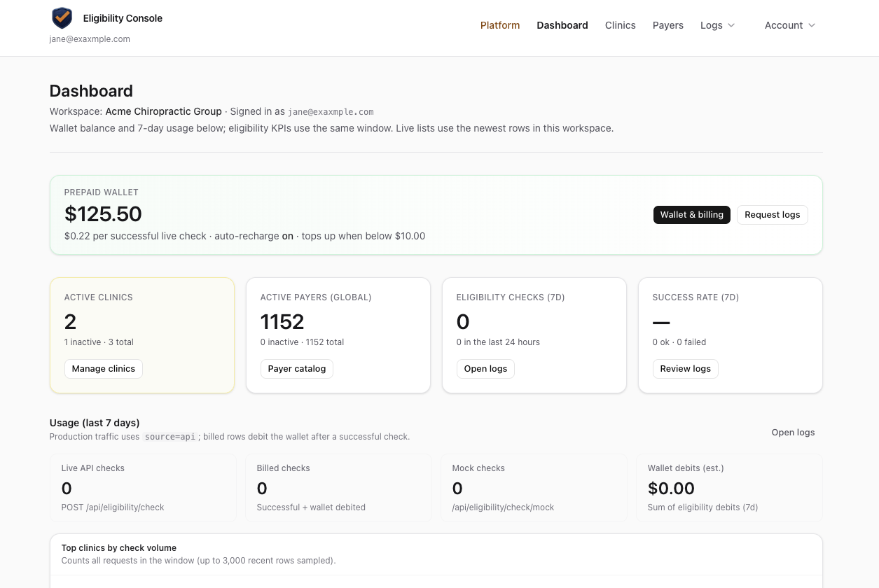Screen dimensions: 879x588
Task: Click the Request logs button
Action: click(x=773, y=215)
